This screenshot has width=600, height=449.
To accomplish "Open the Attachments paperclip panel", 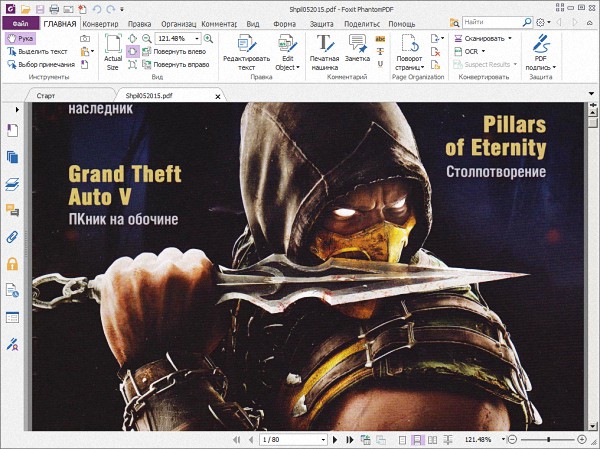I will 12,237.
